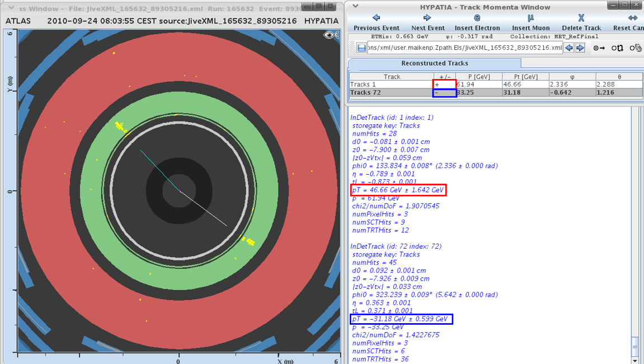Click the XML file path input field
The width and height of the screenshot is (644, 364).
(x=465, y=48)
